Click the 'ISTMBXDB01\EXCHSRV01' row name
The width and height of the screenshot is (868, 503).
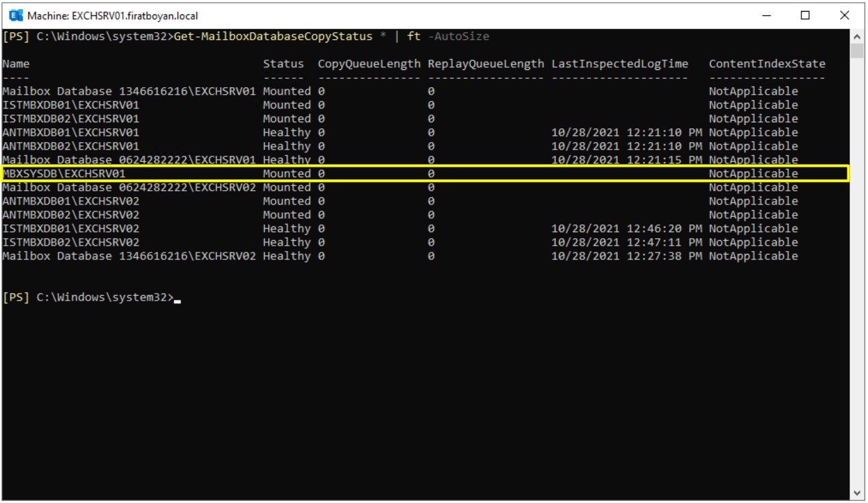[x=71, y=105]
